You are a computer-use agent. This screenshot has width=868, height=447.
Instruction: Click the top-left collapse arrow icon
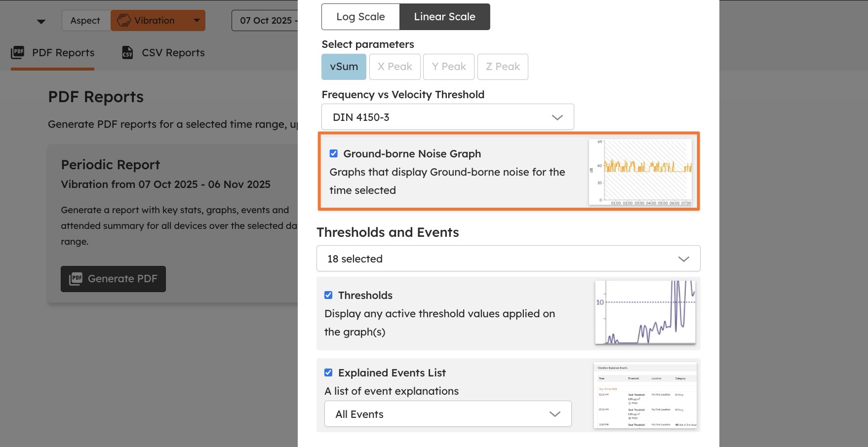tap(41, 21)
